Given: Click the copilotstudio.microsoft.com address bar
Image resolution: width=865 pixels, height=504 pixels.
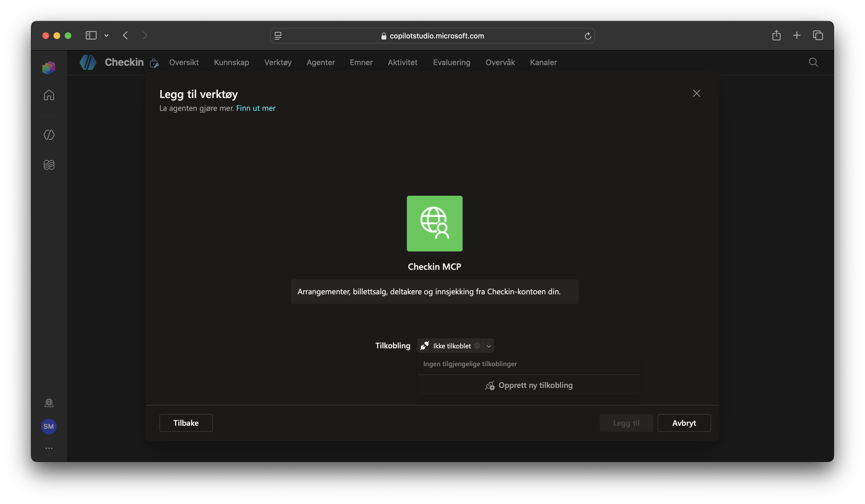Looking at the screenshot, I should click(x=432, y=36).
